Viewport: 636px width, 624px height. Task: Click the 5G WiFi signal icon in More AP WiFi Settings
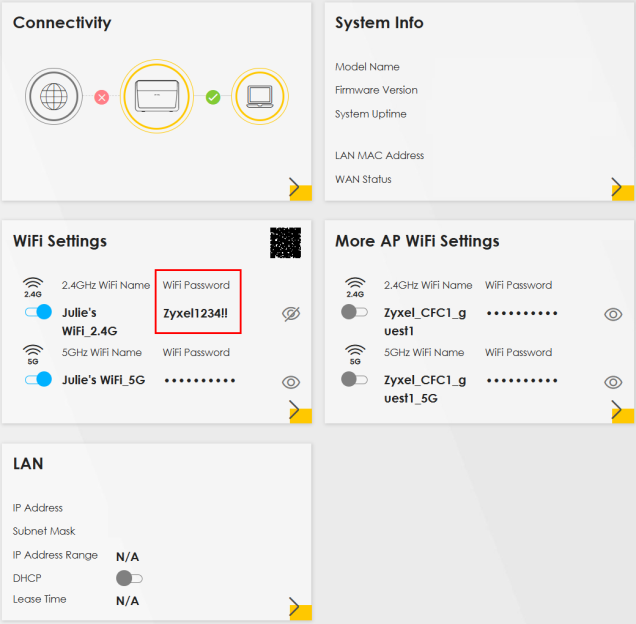point(355,354)
